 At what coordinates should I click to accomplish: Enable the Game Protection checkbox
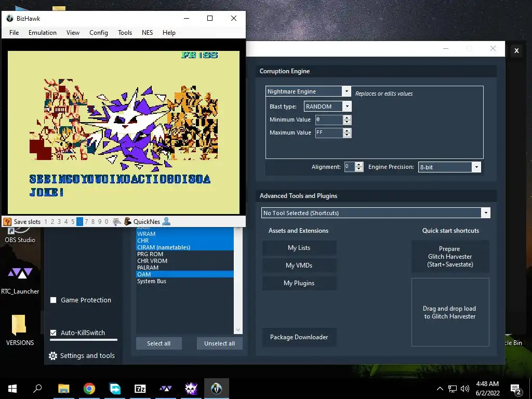[54, 300]
